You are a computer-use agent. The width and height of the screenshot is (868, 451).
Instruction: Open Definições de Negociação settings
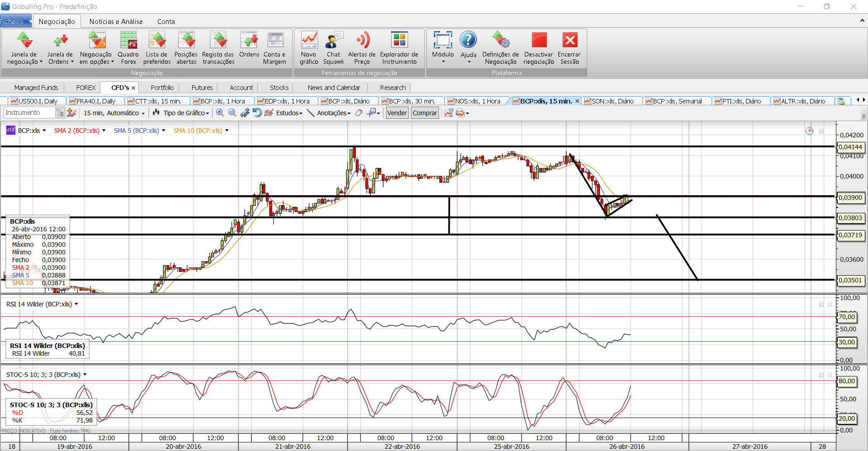click(x=501, y=48)
